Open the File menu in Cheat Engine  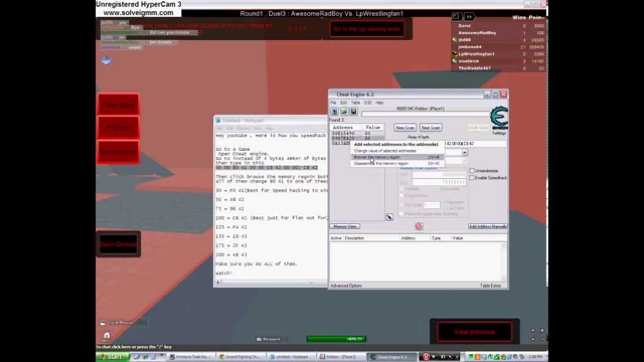[333, 103]
